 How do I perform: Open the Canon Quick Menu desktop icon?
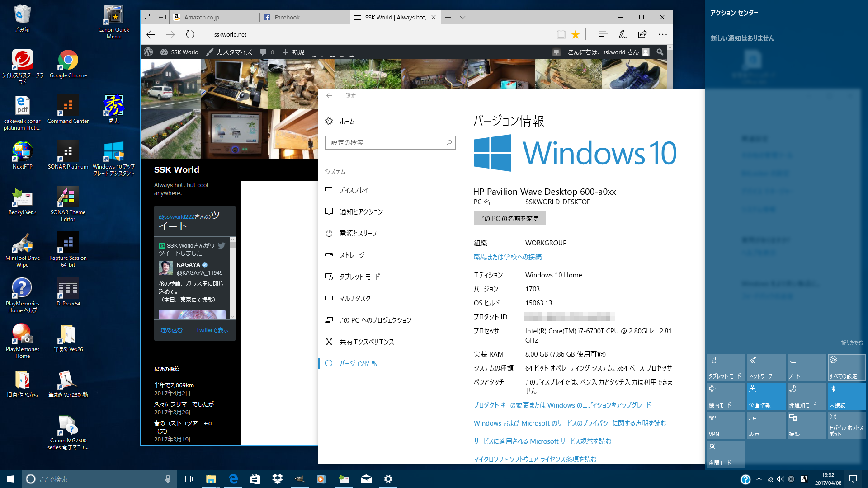click(x=113, y=21)
